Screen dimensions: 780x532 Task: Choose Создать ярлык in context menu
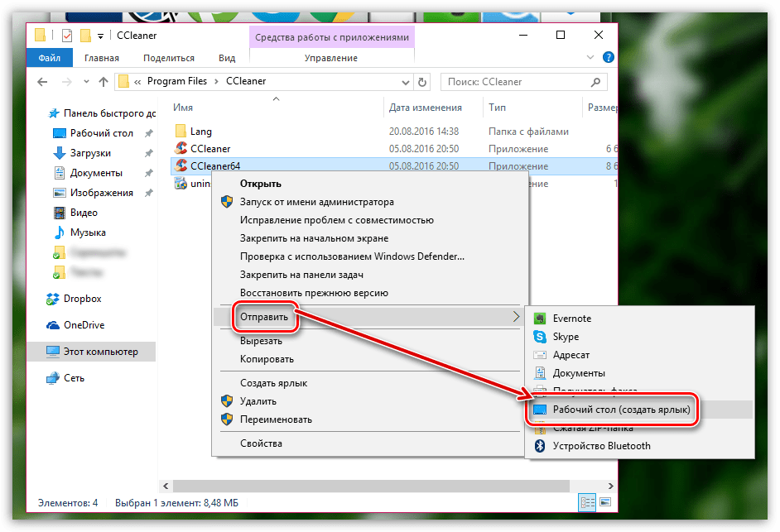point(273,383)
